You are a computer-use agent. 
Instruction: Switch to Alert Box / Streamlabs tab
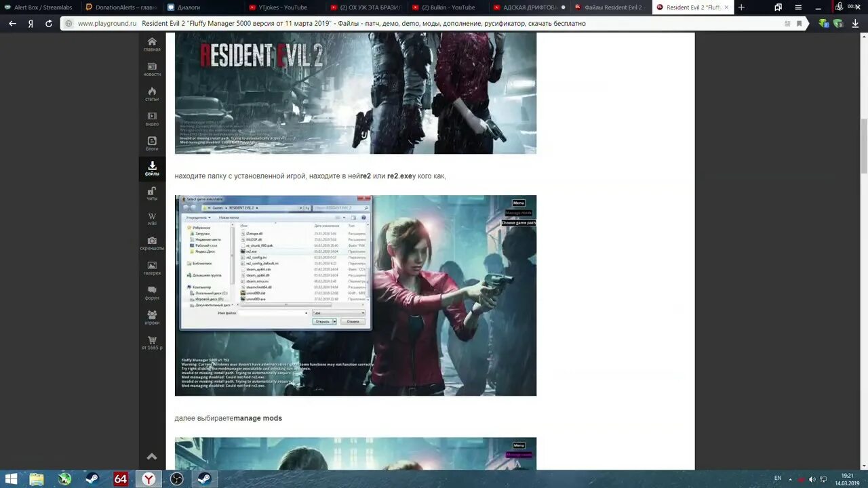click(x=39, y=7)
